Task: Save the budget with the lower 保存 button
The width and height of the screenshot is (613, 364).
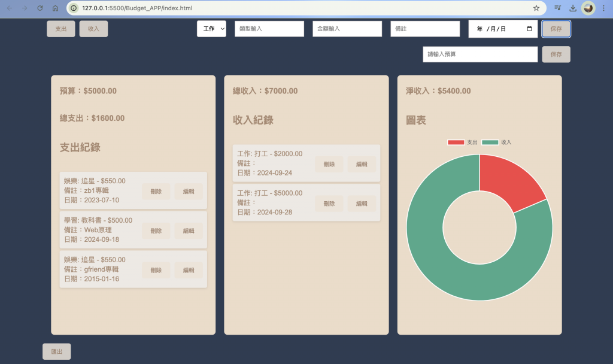Action: pyautogui.click(x=556, y=54)
